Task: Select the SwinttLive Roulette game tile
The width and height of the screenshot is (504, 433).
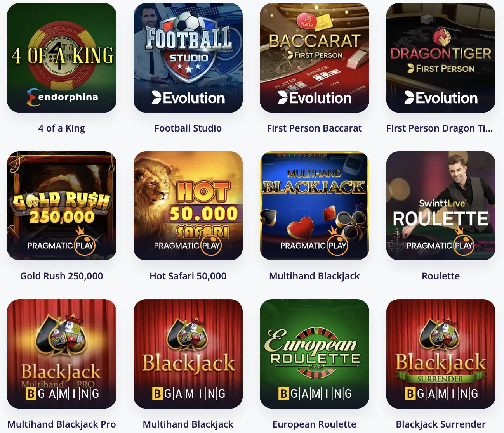Action: click(441, 206)
